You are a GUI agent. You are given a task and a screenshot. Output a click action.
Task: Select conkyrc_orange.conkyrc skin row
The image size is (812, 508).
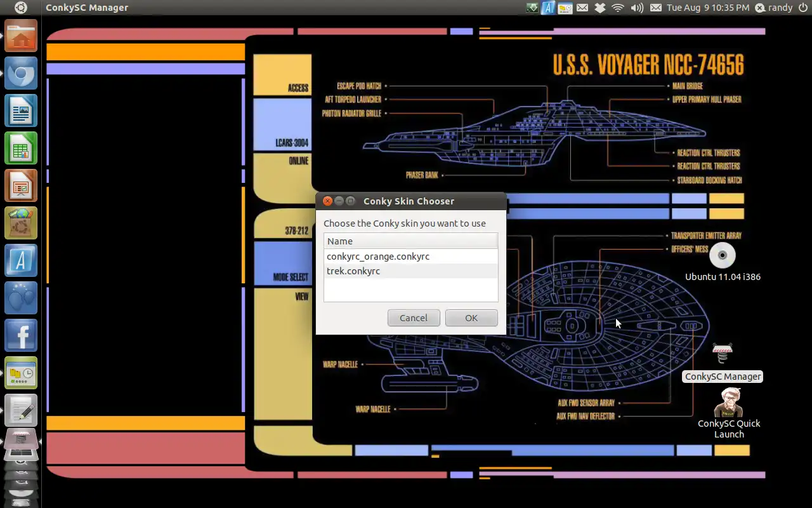[x=411, y=257]
